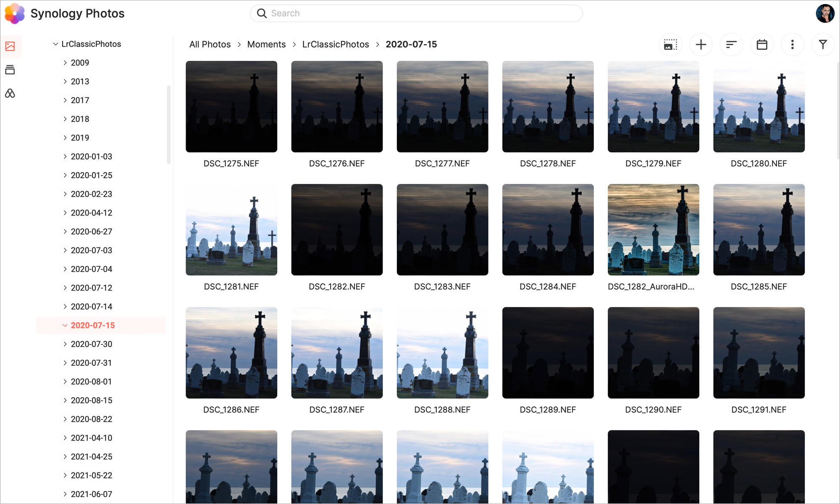Open the filter icon
The image size is (840, 504).
pos(823,44)
